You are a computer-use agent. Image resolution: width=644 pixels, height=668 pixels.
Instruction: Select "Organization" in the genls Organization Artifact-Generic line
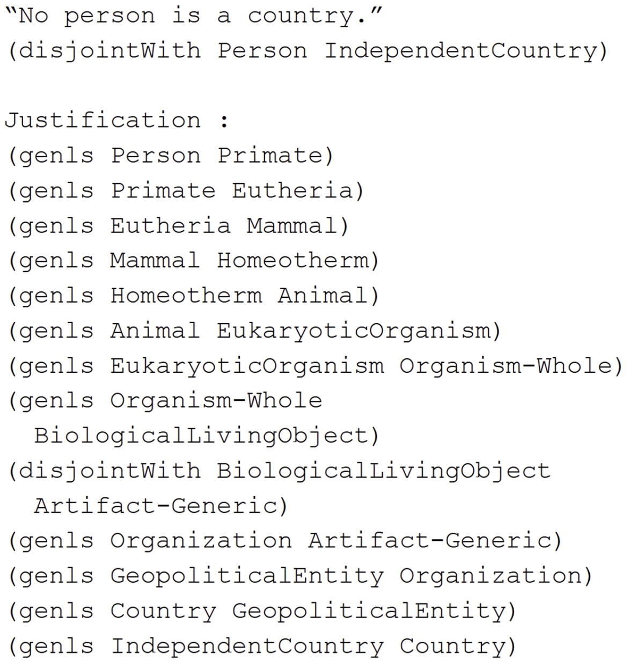(201, 540)
